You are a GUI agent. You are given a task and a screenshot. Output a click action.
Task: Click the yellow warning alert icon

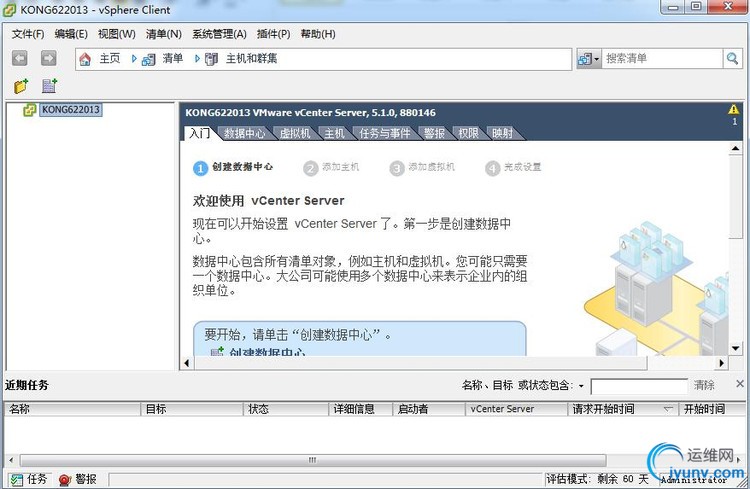733,109
